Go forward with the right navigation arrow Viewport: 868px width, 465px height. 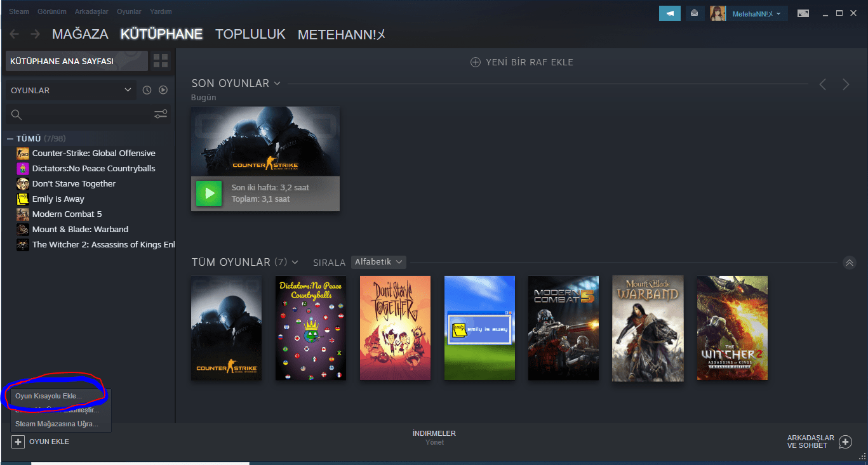(x=35, y=34)
